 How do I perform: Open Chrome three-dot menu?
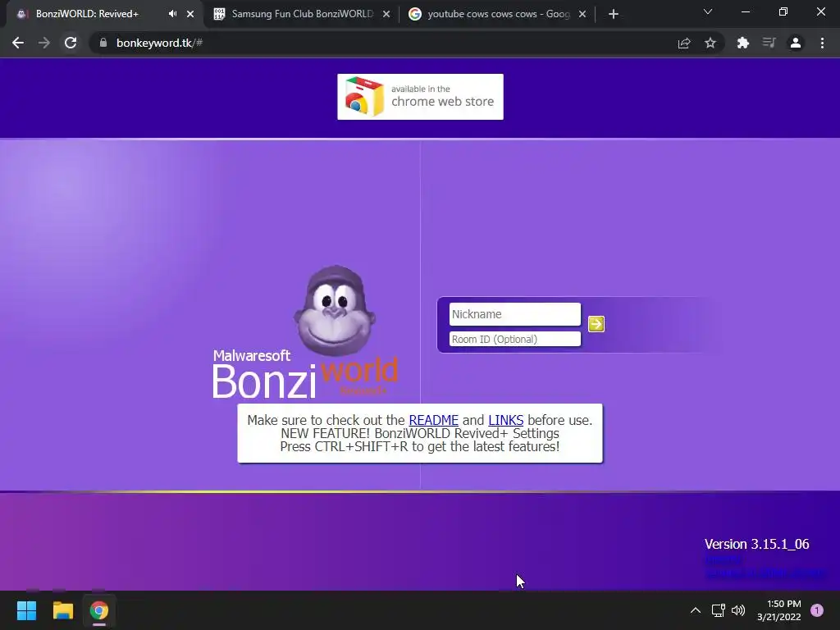822,43
